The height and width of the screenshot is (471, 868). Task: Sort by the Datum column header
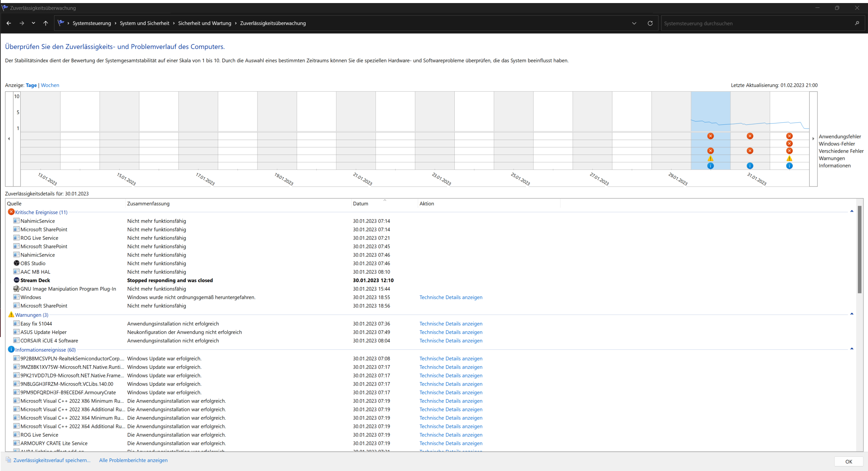pos(360,203)
